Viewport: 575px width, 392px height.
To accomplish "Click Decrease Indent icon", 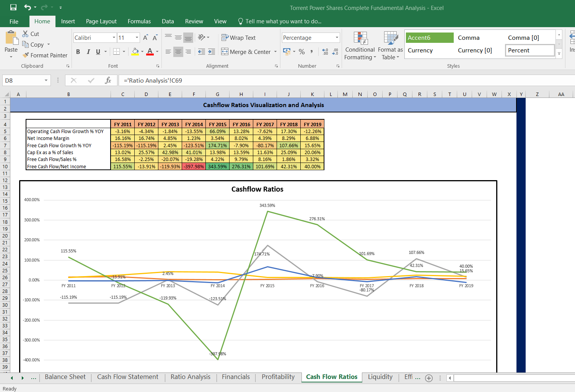I will point(202,52).
